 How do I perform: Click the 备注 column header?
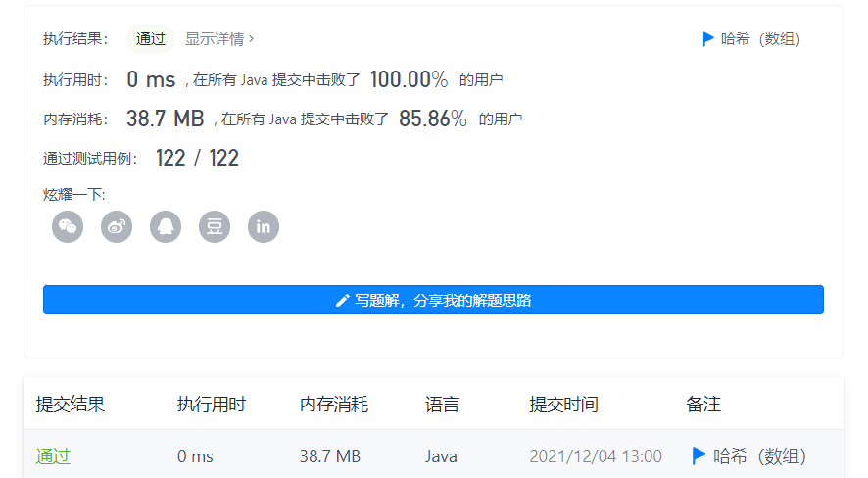(x=703, y=405)
